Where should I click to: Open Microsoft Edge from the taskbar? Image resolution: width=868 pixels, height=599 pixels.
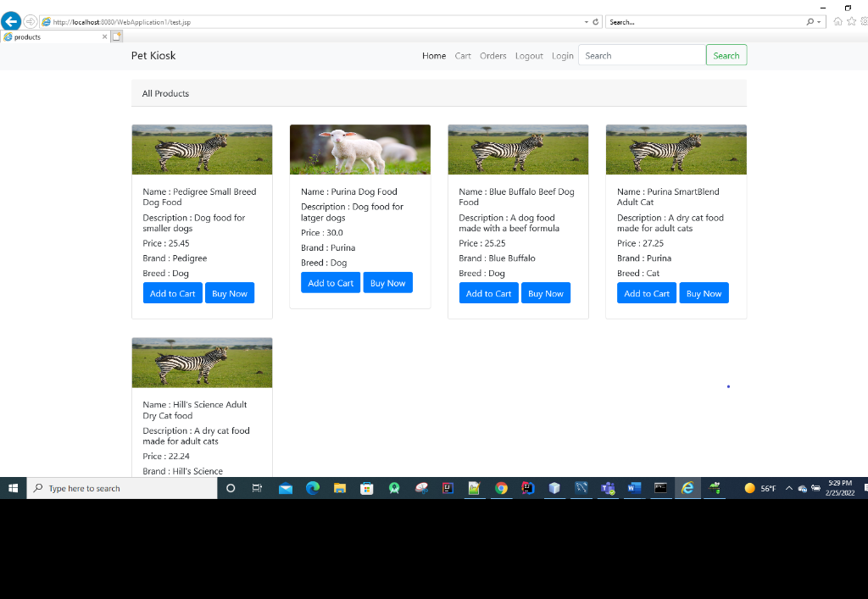click(313, 488)
